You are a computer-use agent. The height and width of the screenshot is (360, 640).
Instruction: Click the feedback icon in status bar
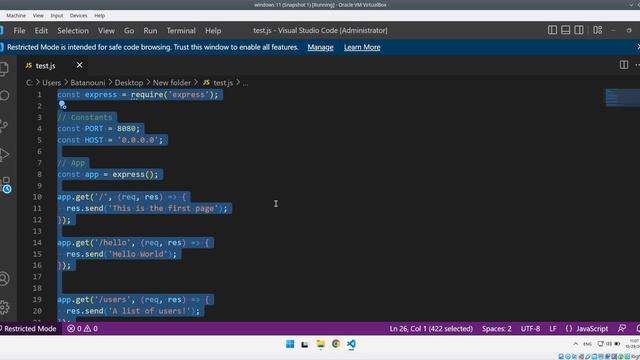(622, 329)
